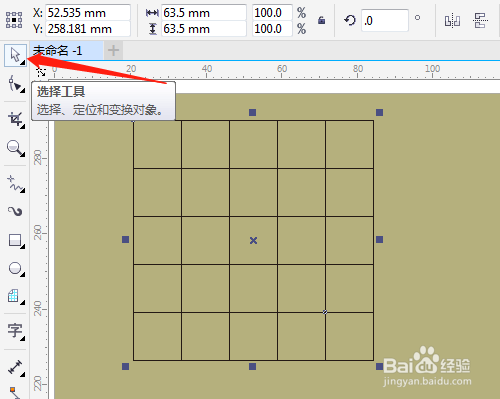Click the bottom-center selection handle

coord(252,366)
